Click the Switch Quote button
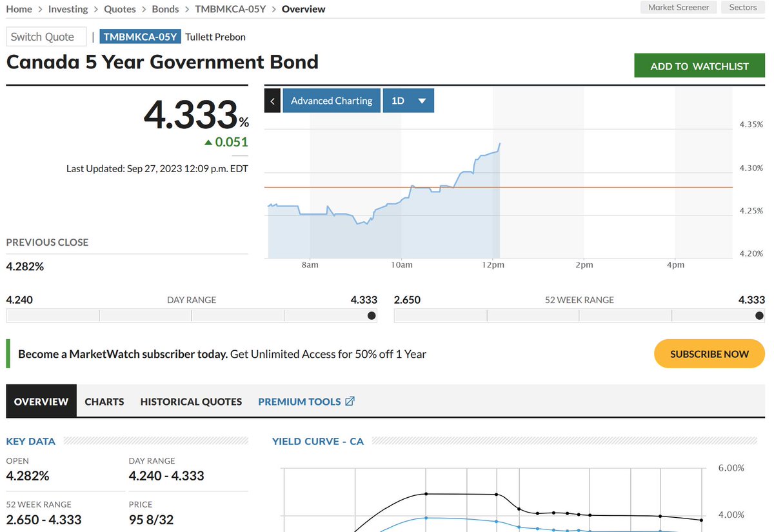The height and width of the screenshot is (532, 774). point(46,36)
